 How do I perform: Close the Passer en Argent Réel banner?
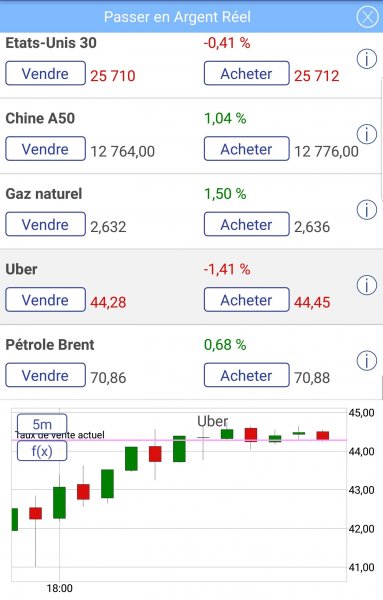click(367, 17)
